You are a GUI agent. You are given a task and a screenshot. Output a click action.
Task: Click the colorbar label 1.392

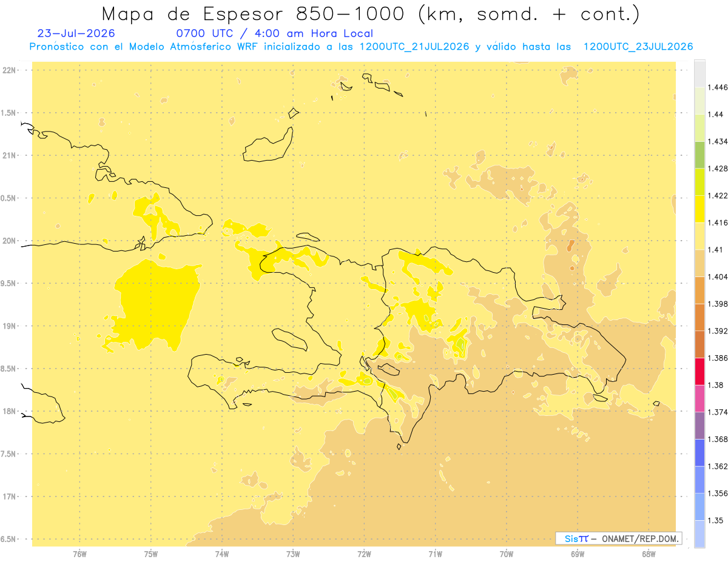tap(718, 331)
